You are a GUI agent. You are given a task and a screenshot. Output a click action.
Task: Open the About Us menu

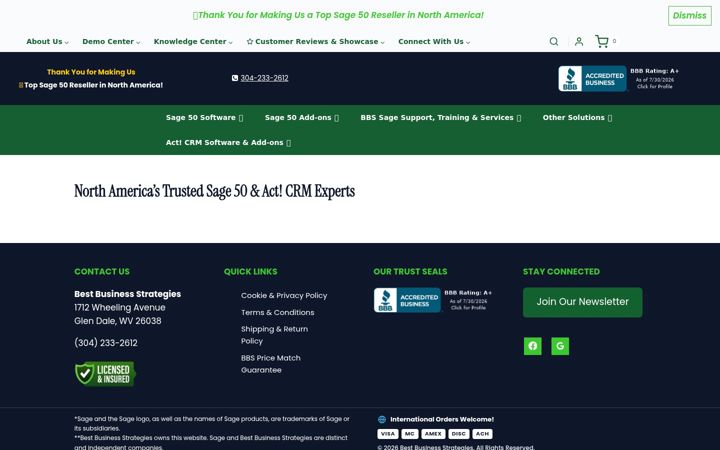47,41
